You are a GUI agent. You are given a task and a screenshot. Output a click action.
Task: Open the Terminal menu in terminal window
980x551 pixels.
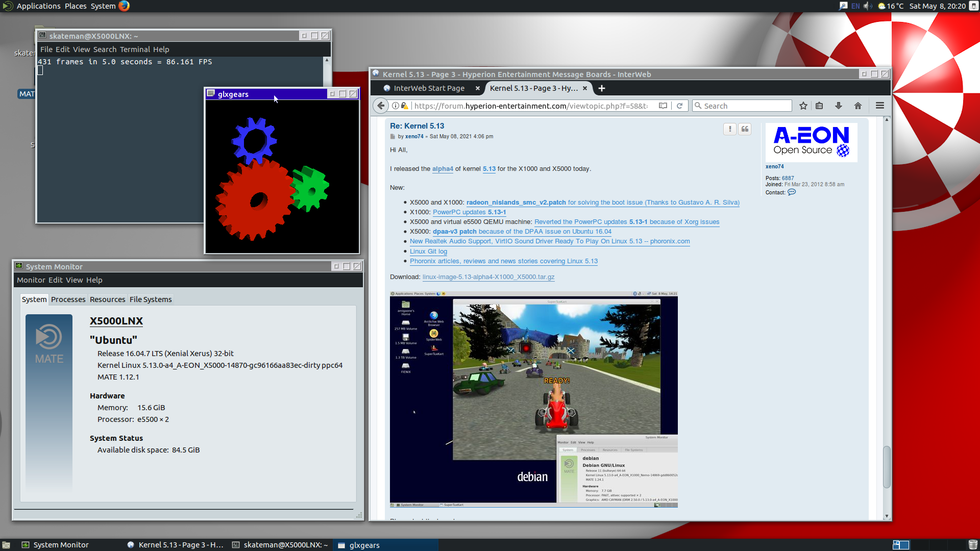coord(135,49)
